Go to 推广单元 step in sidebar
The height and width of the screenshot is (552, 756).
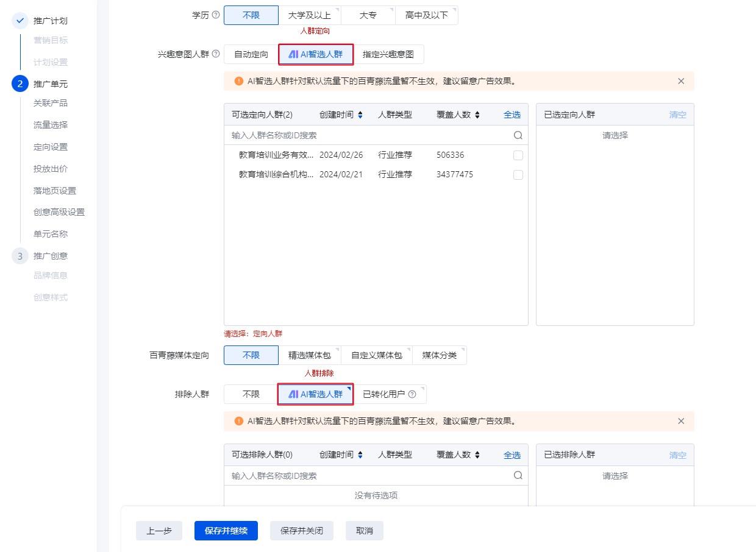pos(51,84)
